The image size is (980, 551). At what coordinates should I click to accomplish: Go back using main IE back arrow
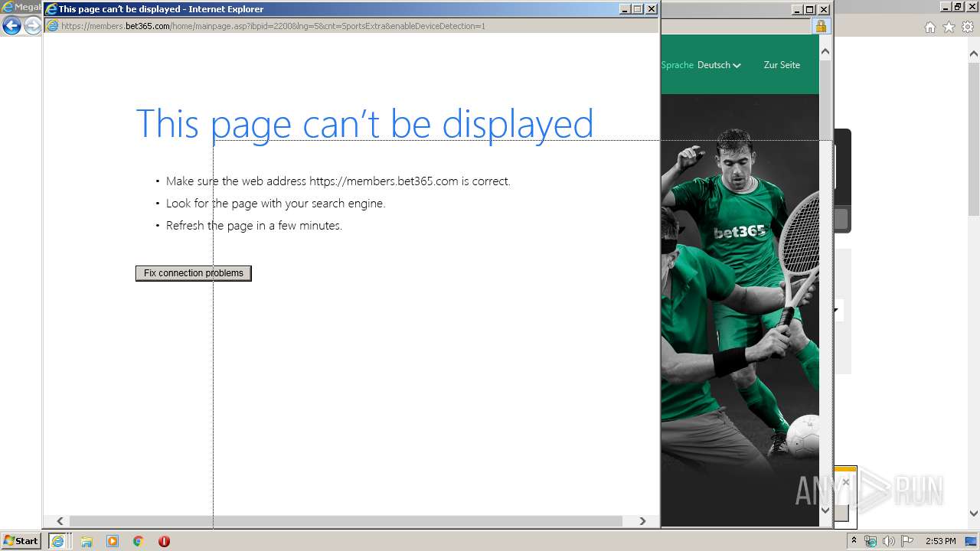11,26
